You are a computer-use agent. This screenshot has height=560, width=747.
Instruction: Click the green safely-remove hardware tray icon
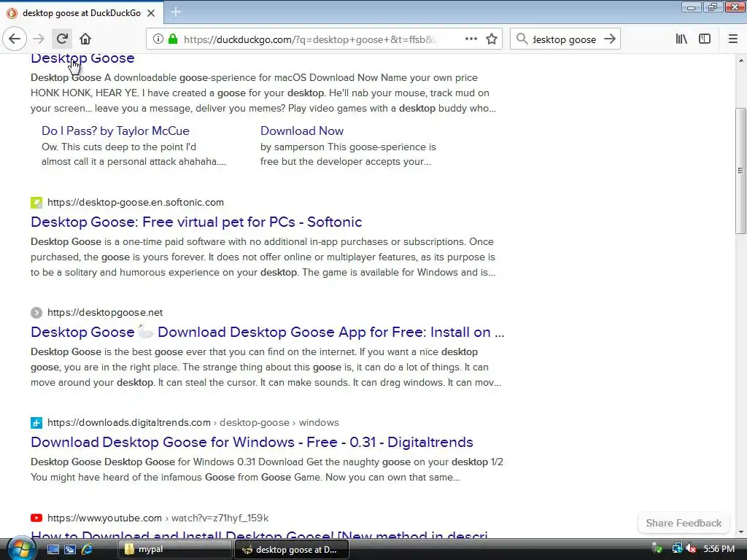click(x=657, y=548)
